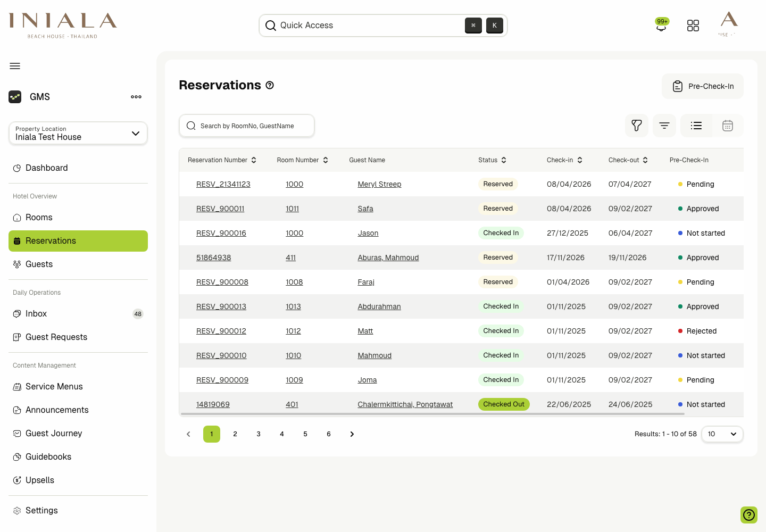Go to Dashboard from the sidebar
Image resolution: width=766 pixels, height=532 pixels.
click(46, 168)
